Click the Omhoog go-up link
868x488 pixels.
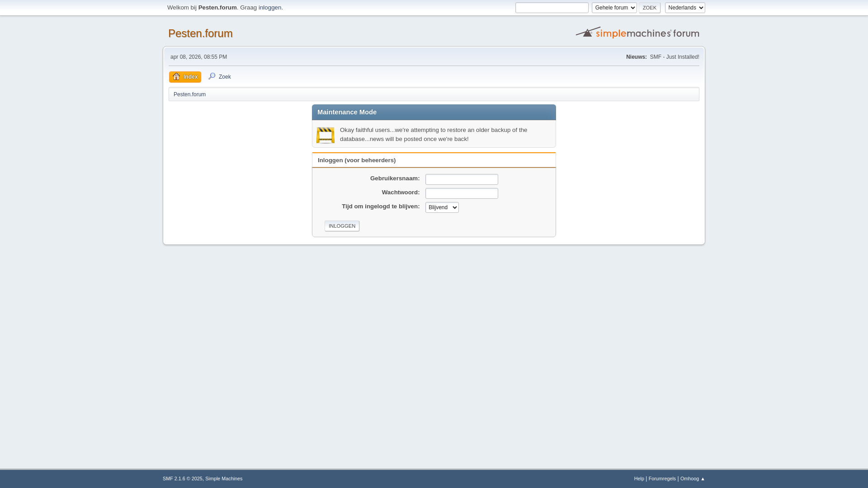pos(692,479)
